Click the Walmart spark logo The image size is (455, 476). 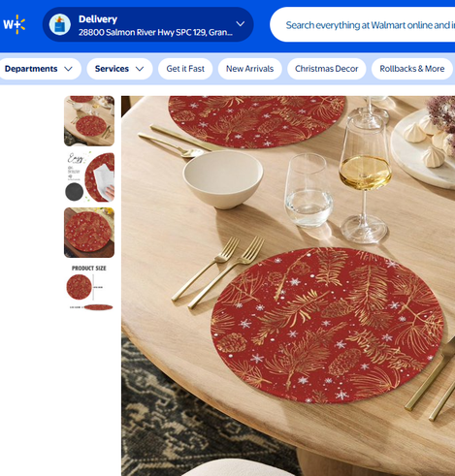click(x=15, y=24)
